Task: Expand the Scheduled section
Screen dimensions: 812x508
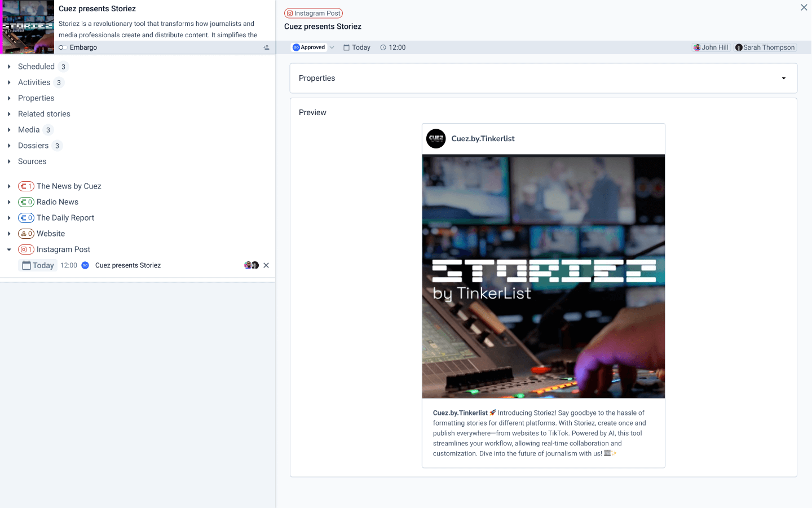Action: point(9,67)
